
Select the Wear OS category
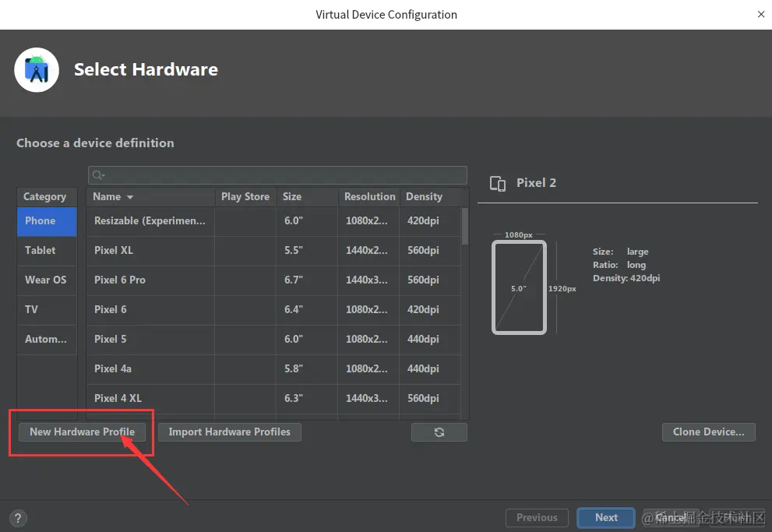(47, 280)
